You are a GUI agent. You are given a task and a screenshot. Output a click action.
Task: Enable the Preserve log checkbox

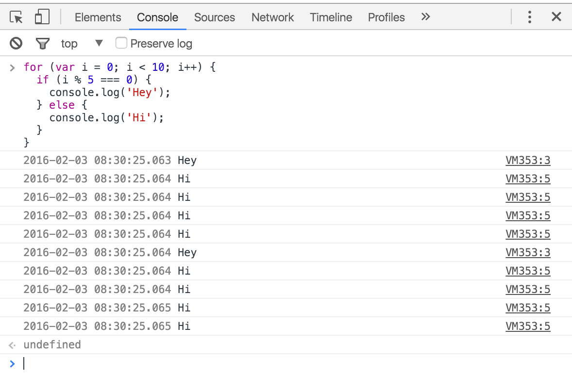(x=121, y=43)
